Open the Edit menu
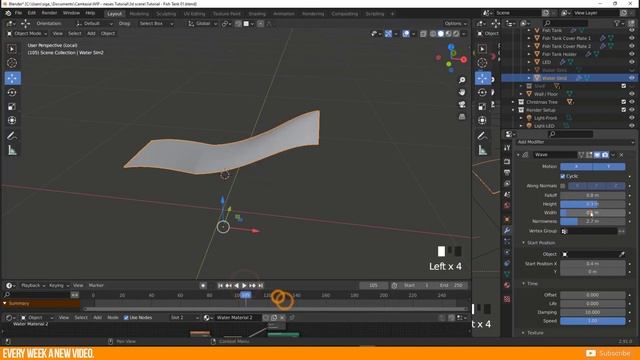Image resolution: width=640 pixels, height=360 pixels. tap(31, 13)
